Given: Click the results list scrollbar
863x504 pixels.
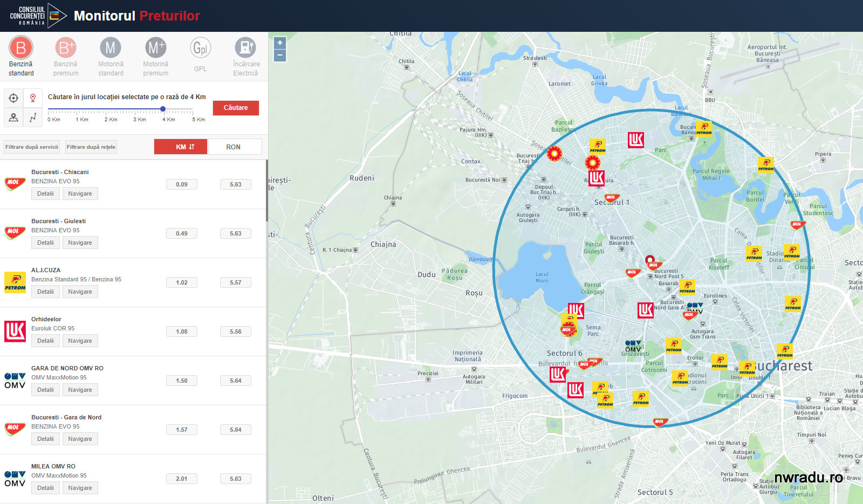Looking at the screenshot, I should coord(266,190).
